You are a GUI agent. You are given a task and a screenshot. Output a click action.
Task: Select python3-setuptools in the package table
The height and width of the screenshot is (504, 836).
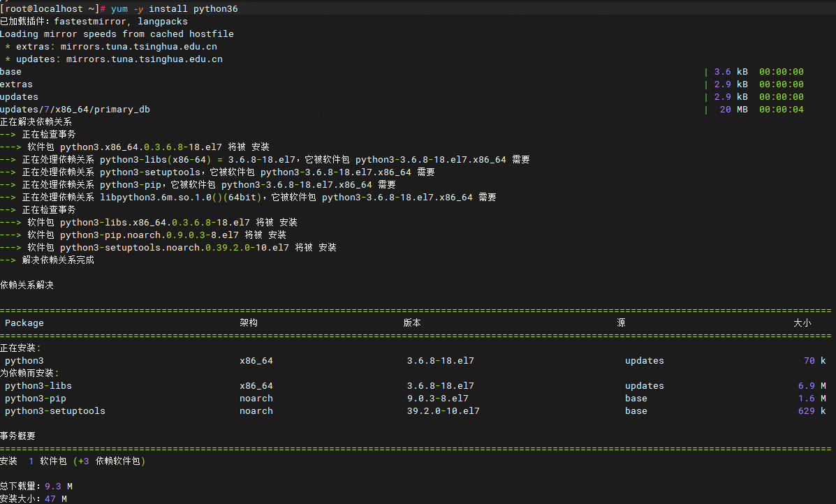[x=55, y=411]
